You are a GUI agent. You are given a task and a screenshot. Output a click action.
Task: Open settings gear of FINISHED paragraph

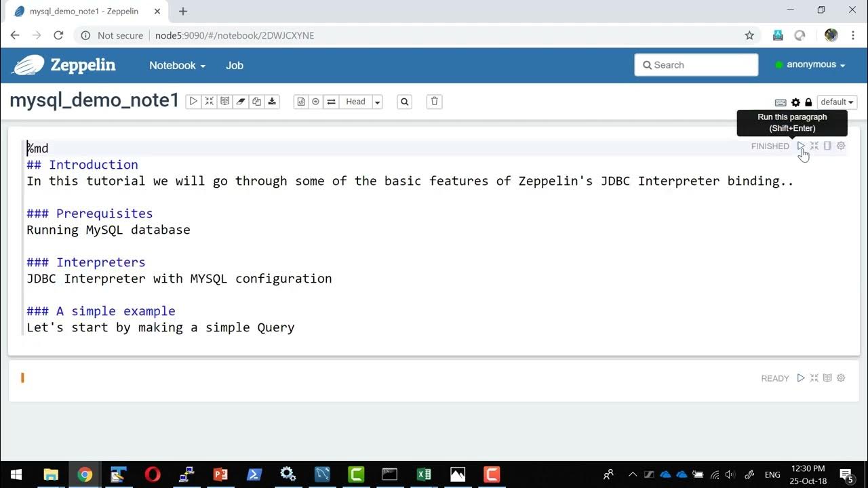click(x=841, y=146)
